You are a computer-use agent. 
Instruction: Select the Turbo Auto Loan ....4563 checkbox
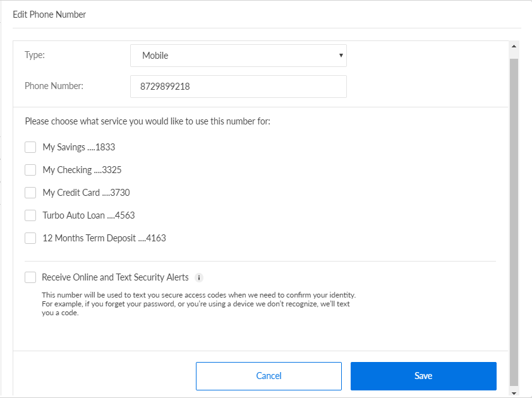[30, 215]
